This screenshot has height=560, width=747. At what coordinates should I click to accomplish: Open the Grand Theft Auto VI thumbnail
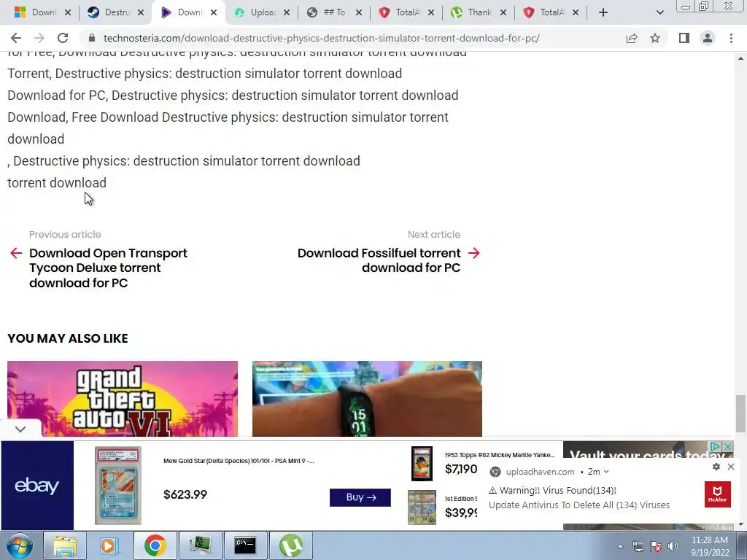point(123,399)
